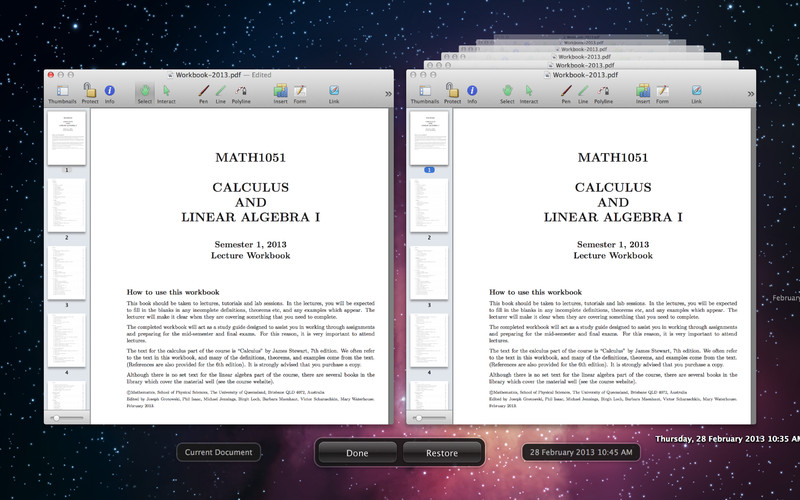Click the 28 February 2013 10:45 AM label
Viewport: 800px width, 500px height.
581,452
